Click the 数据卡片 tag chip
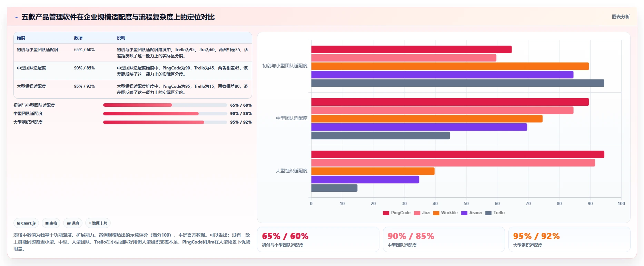644x266 pixels. [98, 223]
